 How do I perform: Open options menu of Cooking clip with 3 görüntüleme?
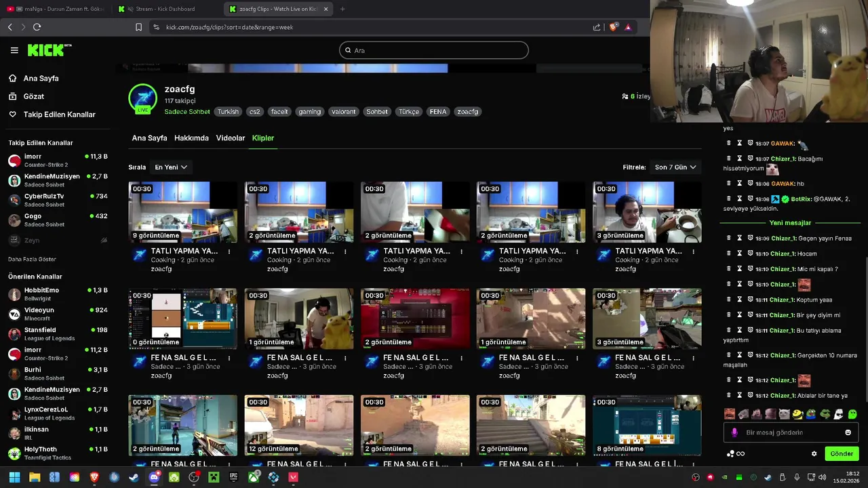coord(693,251)
